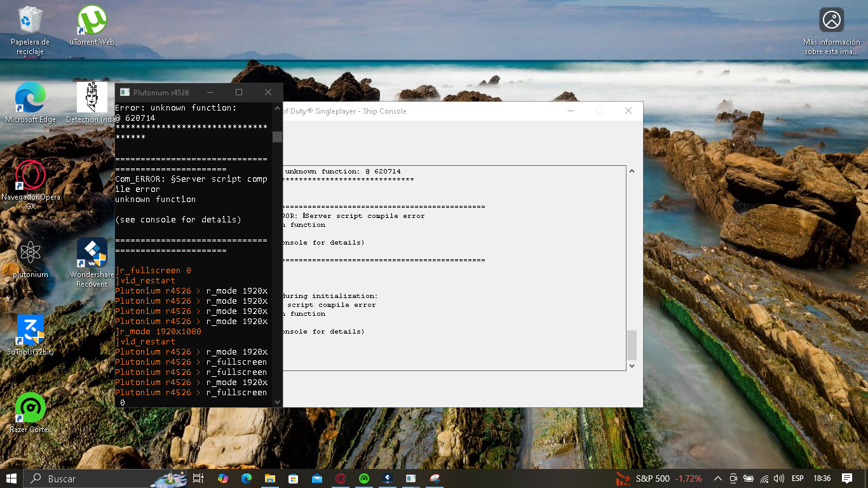Click the Plutonium r4526 title bar icon
Screen dimensions: 868x488
point(125,93)
